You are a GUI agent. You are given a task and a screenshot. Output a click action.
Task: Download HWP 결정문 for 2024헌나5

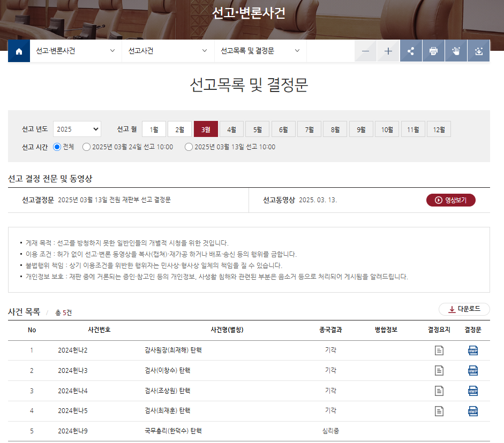click(x=473, y=411)
